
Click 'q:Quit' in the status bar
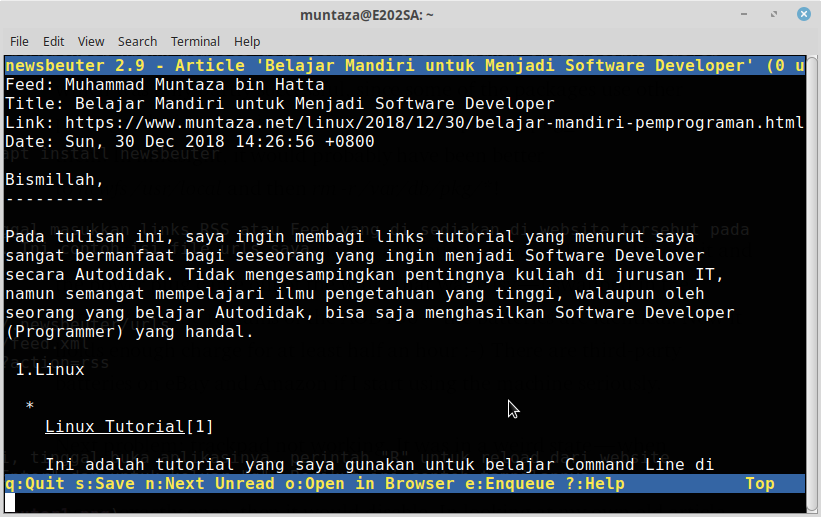click(x=35, y=483)
